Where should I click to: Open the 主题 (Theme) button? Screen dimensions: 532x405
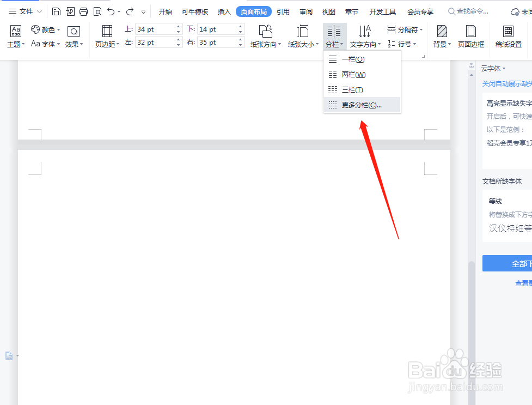(x=16, y=36)
